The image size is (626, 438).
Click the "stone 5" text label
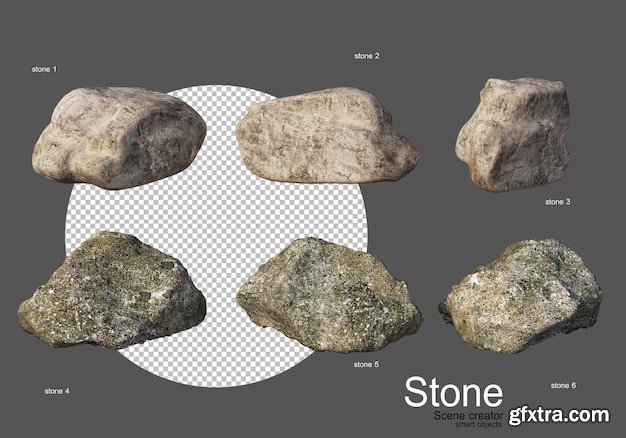[365, 365]
